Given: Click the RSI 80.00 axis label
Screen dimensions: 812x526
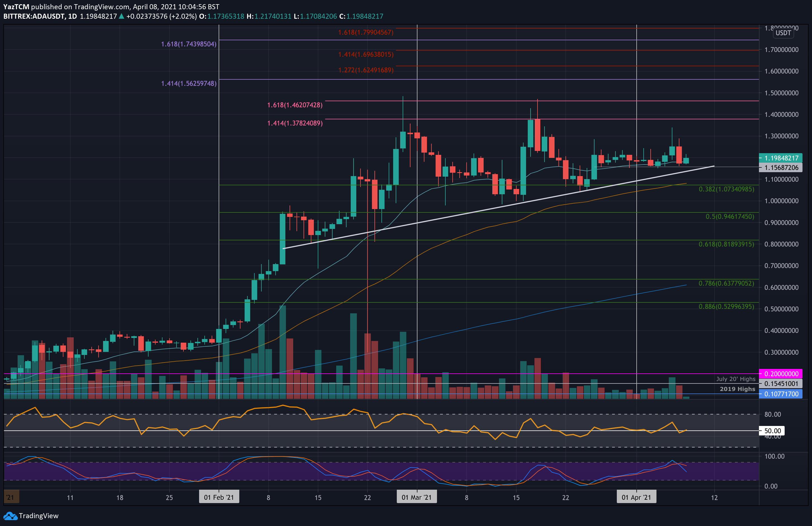Looking at the screenshot, I should click(x=772, y=414).
